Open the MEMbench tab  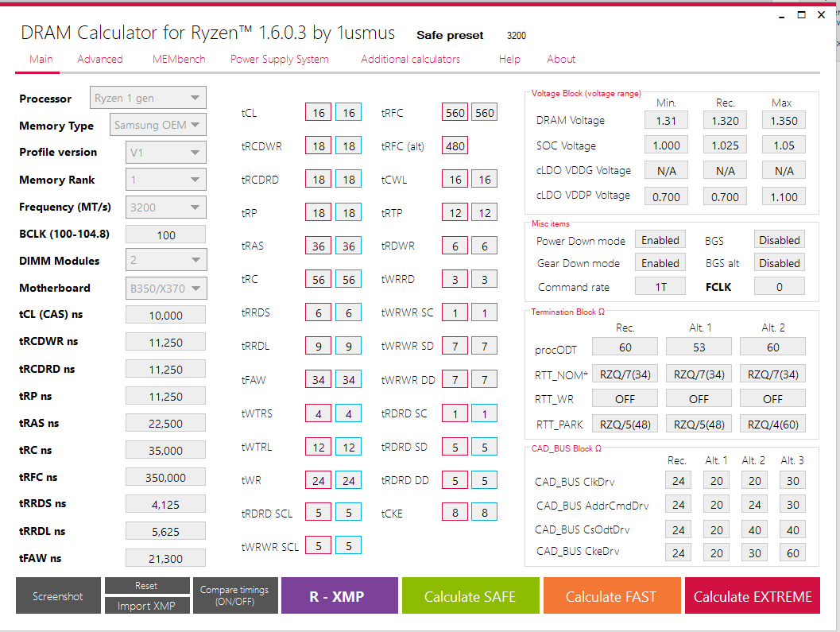[179, 59]
